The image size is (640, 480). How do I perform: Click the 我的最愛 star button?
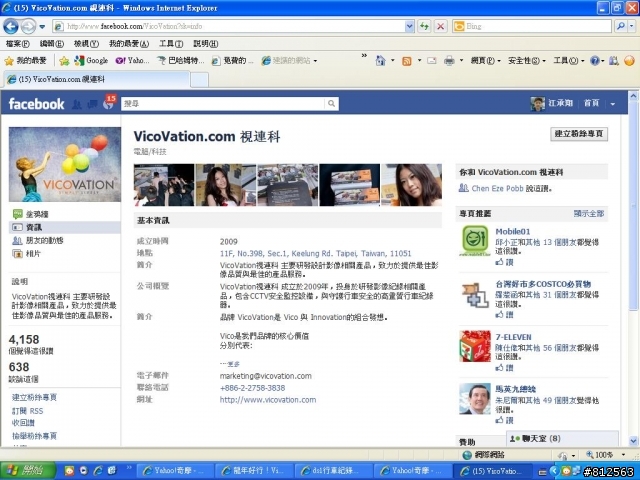tap(25, 61)
